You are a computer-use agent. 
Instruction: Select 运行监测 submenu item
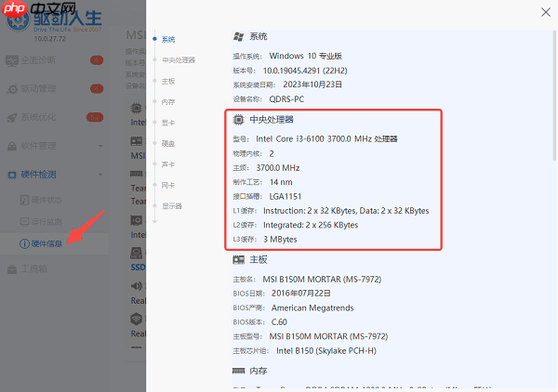point(46,222)
